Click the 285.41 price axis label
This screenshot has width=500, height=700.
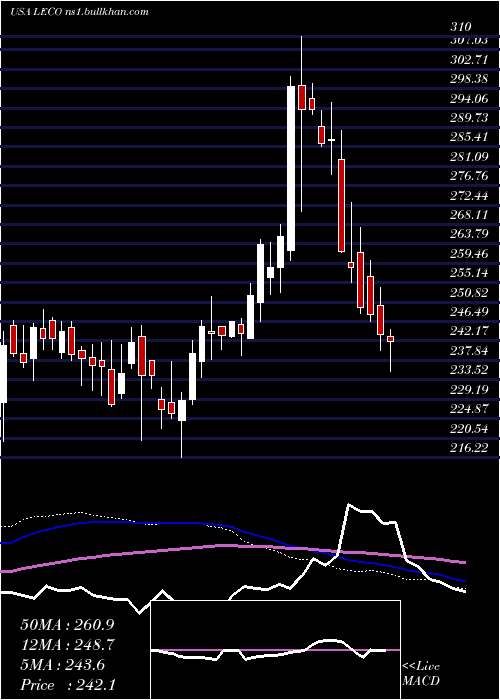[x=469, y=137]
